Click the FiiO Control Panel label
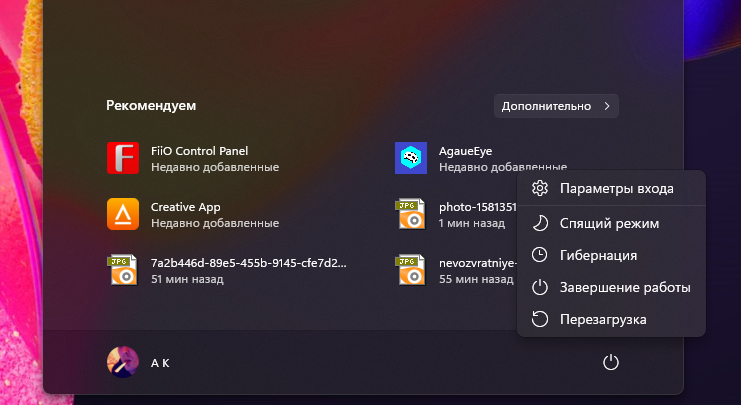The image size is (741, 405). click(199, 151)
